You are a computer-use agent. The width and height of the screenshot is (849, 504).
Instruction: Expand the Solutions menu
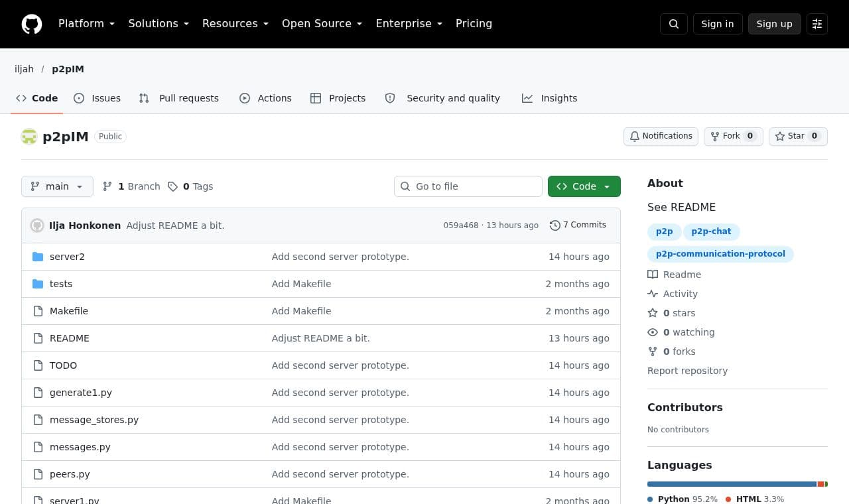[x=159, y=24]
